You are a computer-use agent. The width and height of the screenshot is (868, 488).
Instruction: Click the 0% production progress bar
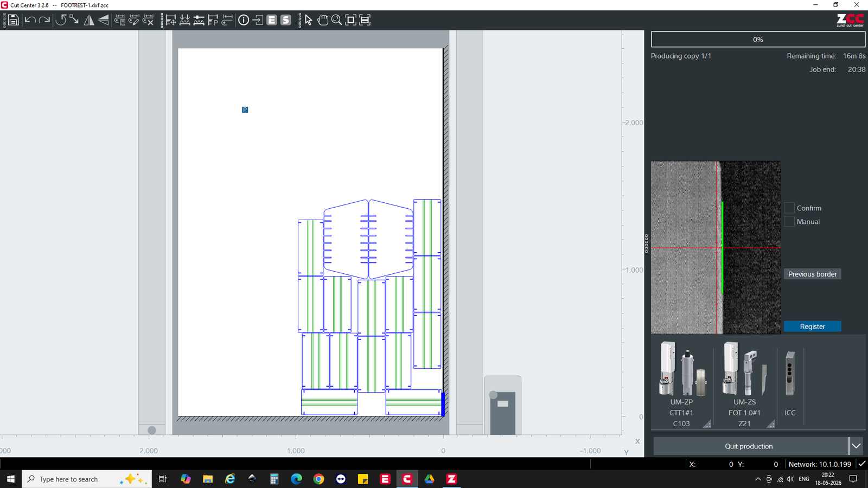[758, 40]
